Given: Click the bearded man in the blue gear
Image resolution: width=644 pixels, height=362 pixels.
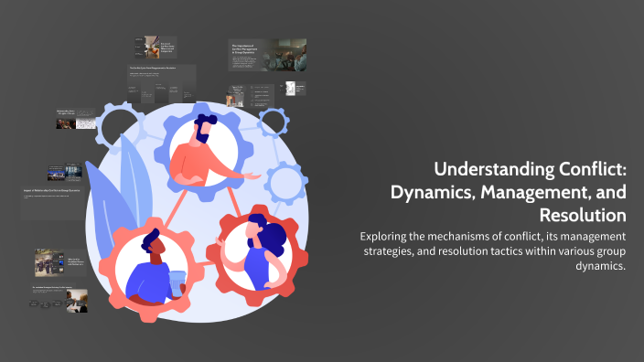Looking at the screenshot, I should [204, 152].
